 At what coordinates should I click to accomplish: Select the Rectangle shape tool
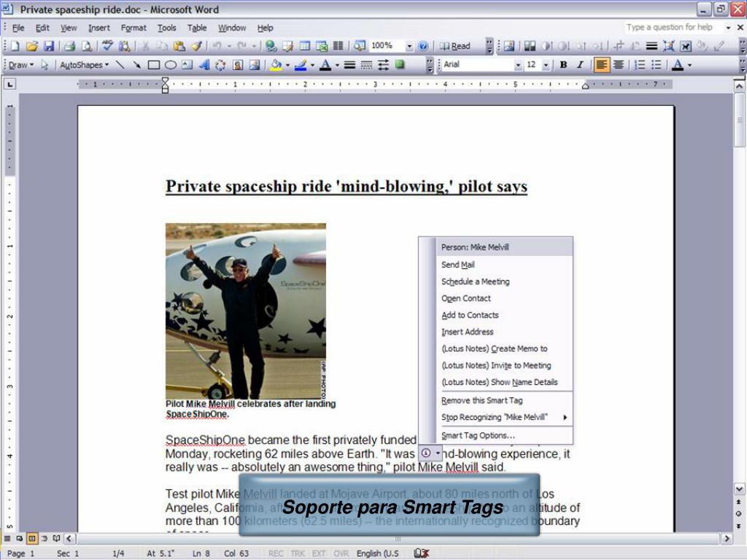(x=153, y=65)
